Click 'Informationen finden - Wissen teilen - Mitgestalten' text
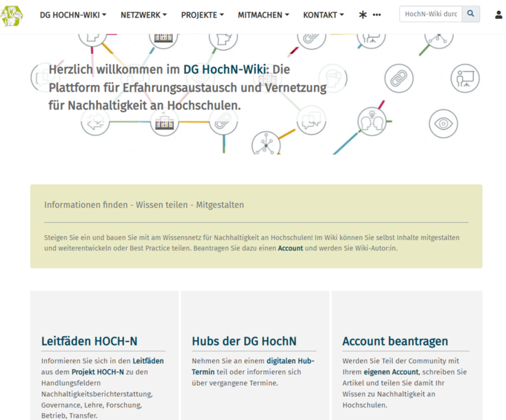Screen dimensions: 506x420 [x=144, y=205]
